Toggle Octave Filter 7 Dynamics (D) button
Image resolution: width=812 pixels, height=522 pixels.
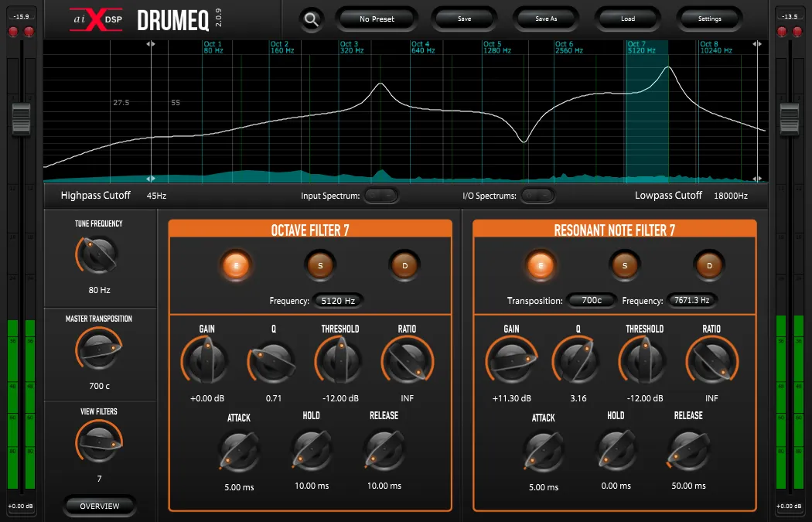click(405, 266)
